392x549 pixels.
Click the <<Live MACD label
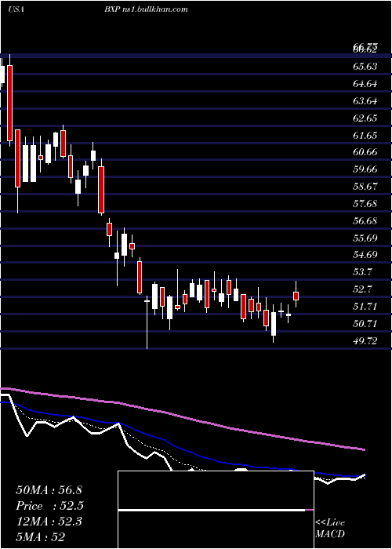click(330, 529)
